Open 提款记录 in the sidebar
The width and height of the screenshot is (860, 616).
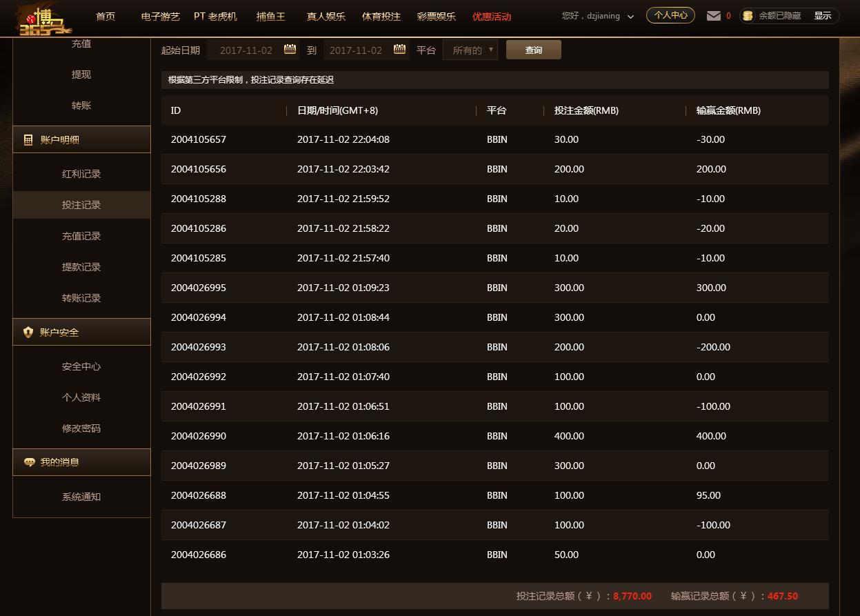(81, 267)
